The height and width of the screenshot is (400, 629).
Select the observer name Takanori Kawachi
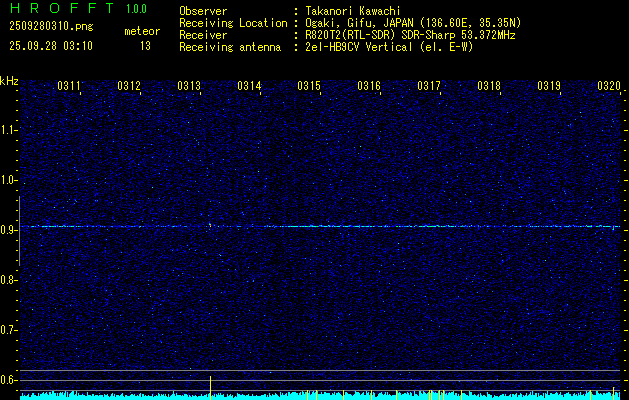(x=353, y=11)
